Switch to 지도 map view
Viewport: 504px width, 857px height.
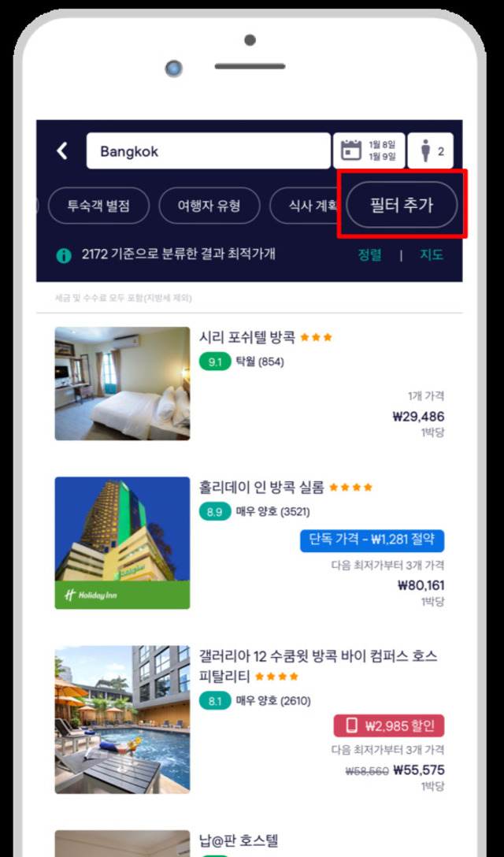432,254
